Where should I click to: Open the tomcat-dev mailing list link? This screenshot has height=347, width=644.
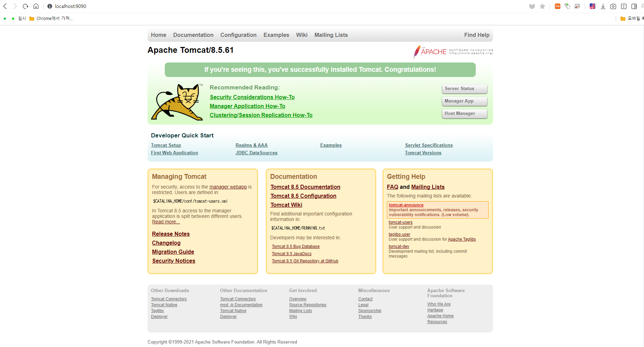pos(399,247)
